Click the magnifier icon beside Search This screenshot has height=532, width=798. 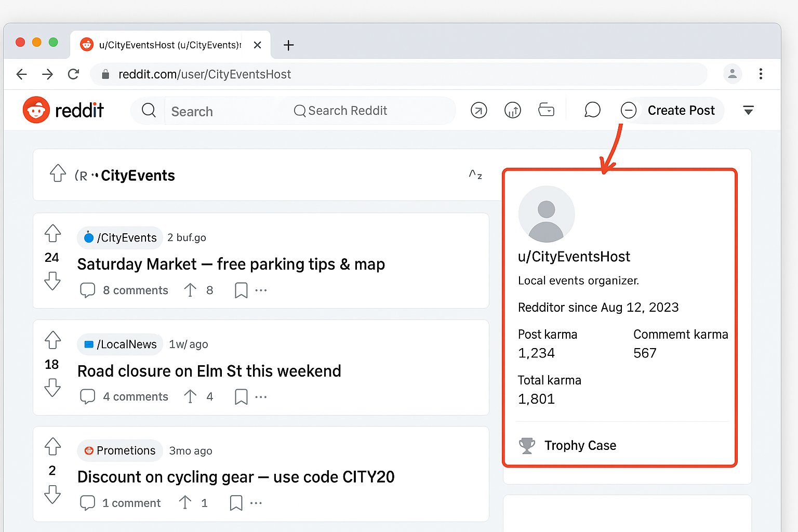coord(149,110)
